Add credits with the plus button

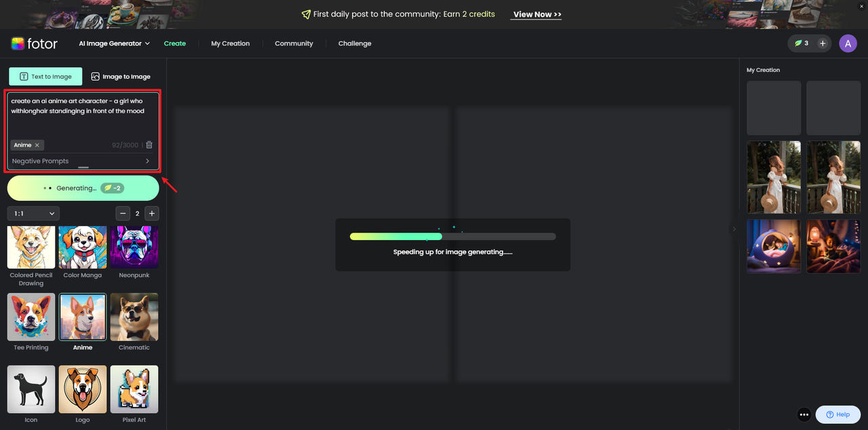click(x=823, y=43)
